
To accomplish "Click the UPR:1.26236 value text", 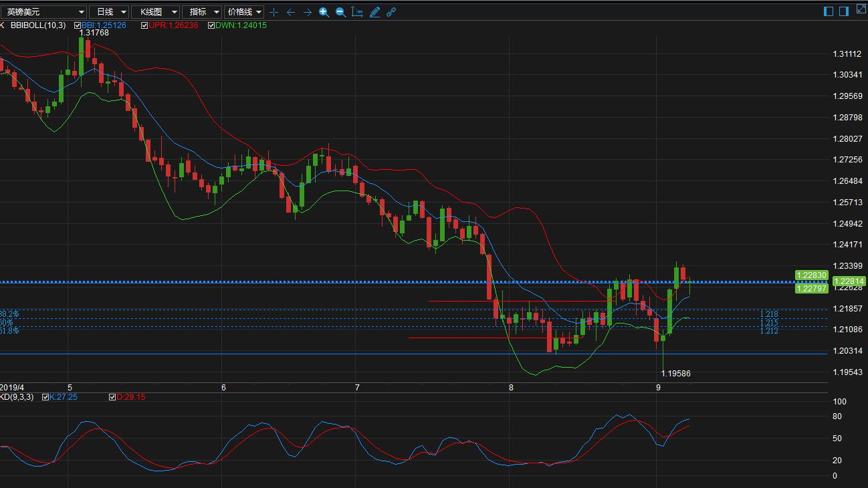I will pyautogui.click(x=173, y=25).
